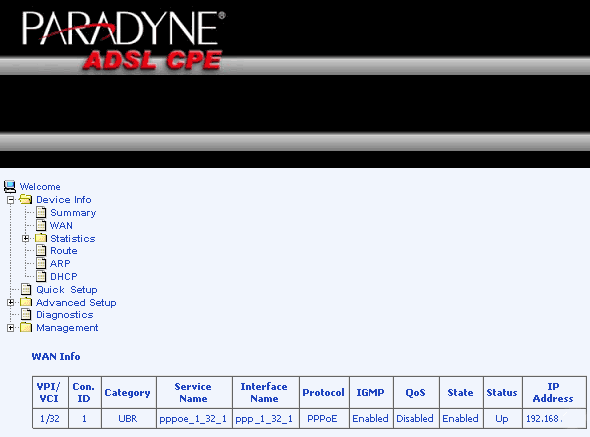
Task: Click the DHCP page icon
Action: [x=41, y=276]
